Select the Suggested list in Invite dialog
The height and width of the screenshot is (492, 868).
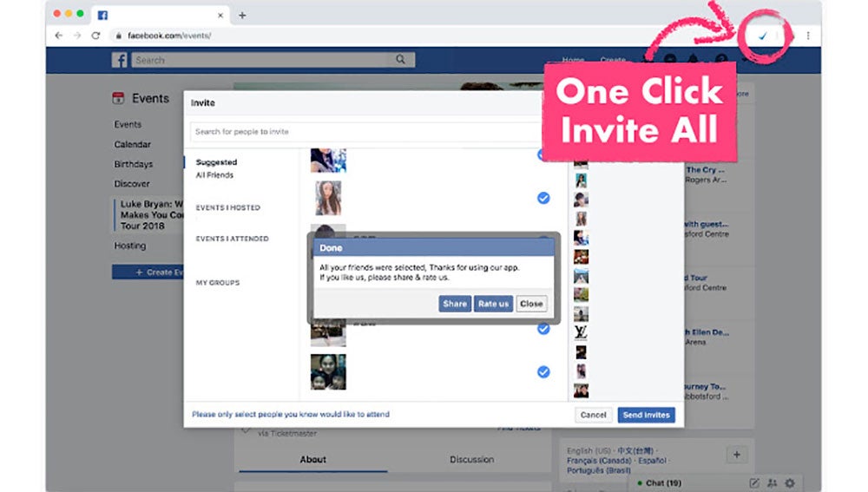tap(216, 162)
